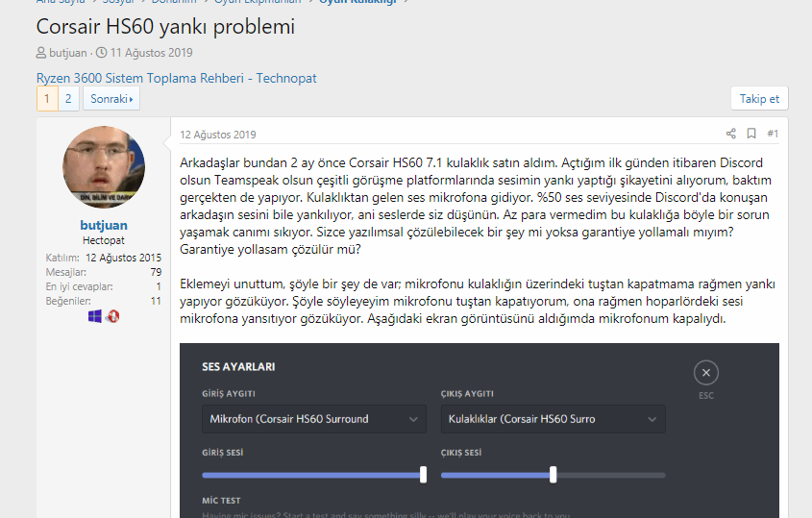The image size is (812, 518).
Task: Click the post date 12 Ağustos 2019
Action: [218, 135]
